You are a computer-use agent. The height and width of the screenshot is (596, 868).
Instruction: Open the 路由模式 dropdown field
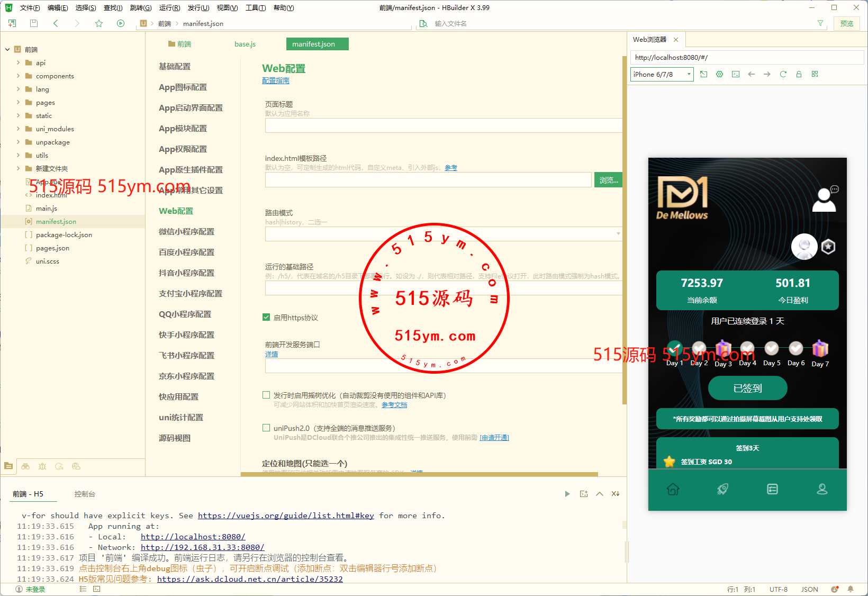point(443,234)
